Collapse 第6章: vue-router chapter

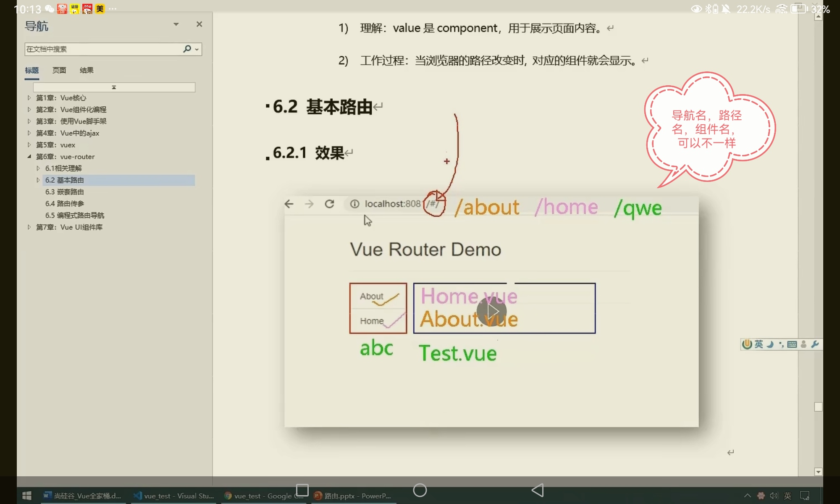coord(29,157)
